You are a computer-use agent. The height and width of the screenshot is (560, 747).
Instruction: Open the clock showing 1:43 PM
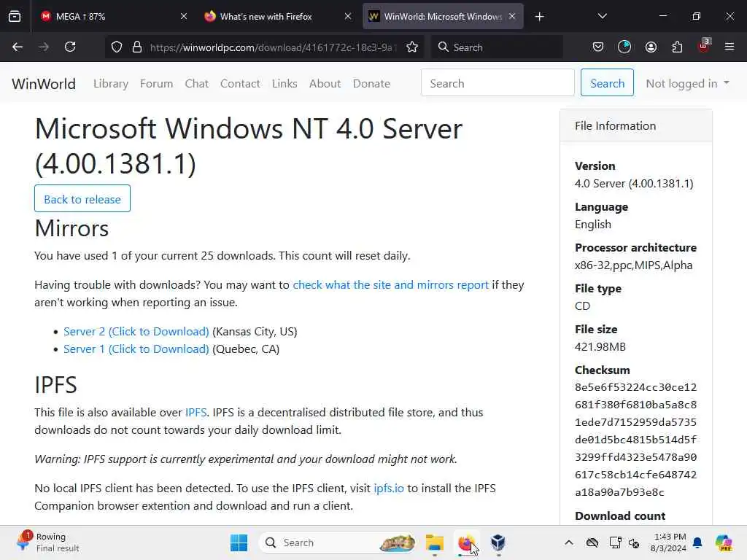click(x=670, y=542)
